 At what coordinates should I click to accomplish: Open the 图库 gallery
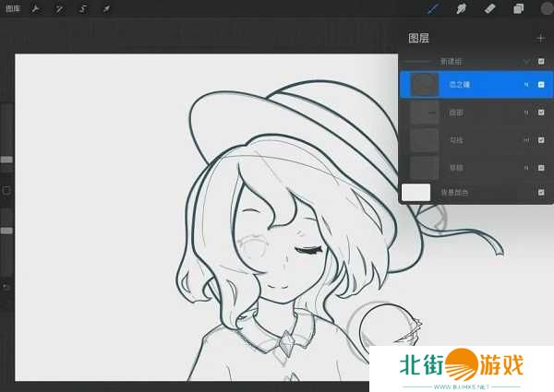(12, 9)
